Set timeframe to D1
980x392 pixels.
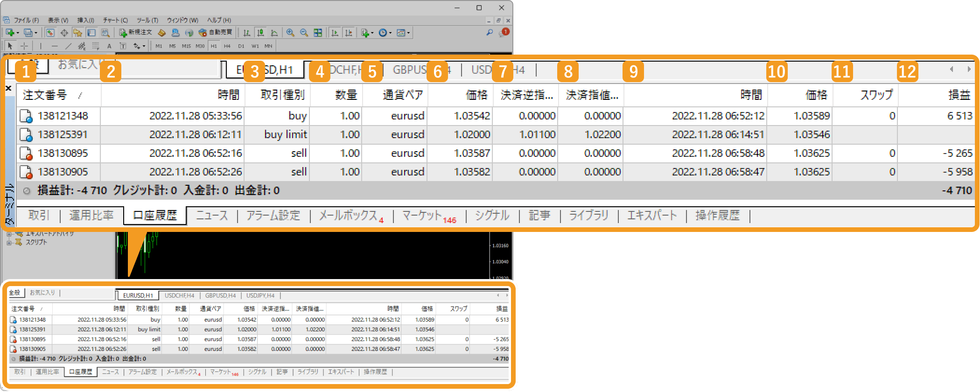241,46
